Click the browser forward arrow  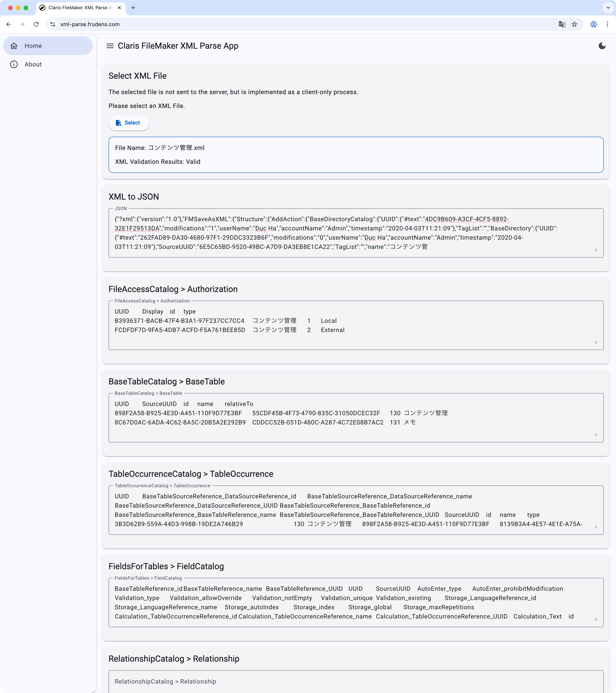coord(22,24)
